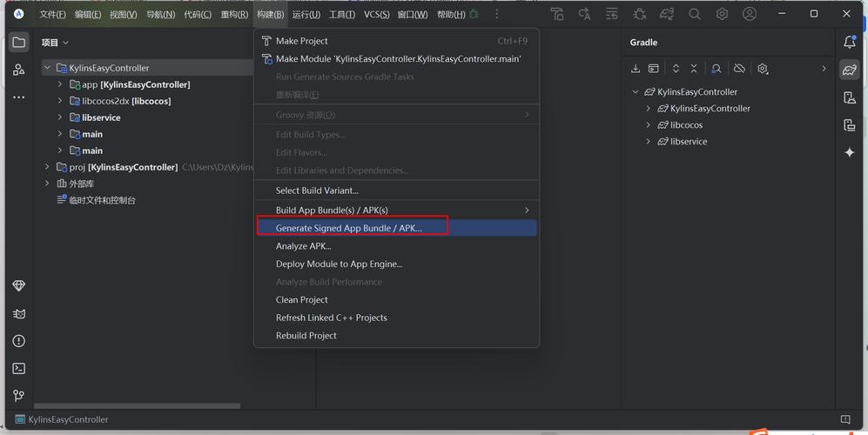868x435 pixels.
Task: Toggle the Gradle tool window elephant button
Action: click(850, 70)
